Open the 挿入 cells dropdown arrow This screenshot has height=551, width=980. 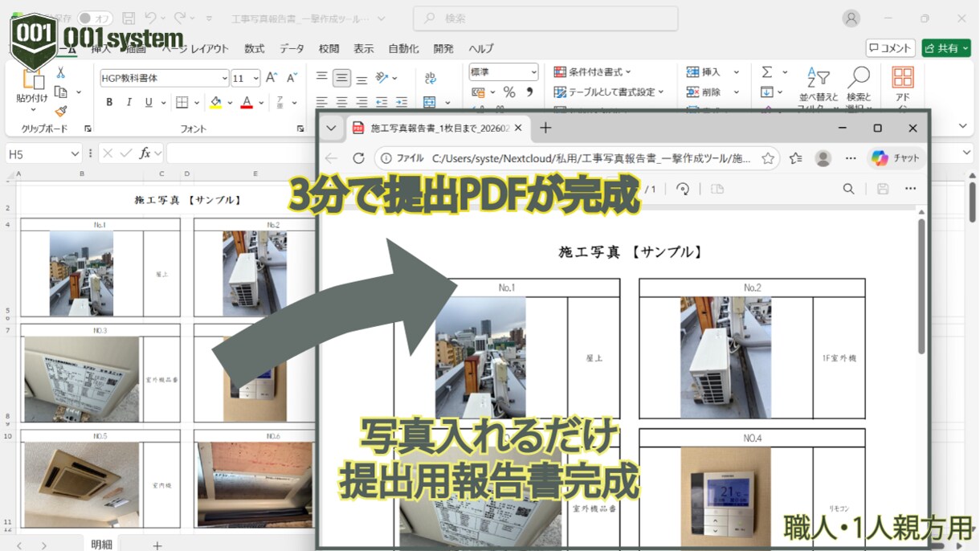pos(736,72)
